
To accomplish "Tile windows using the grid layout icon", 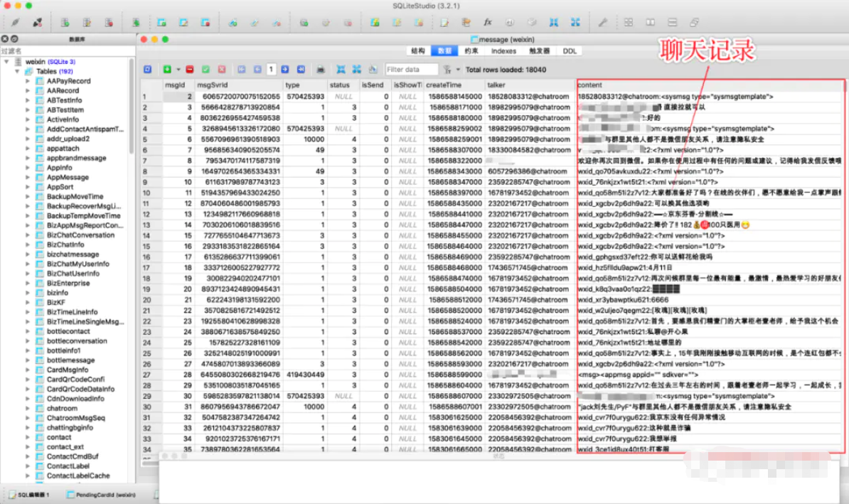I will tap(628, 22).
